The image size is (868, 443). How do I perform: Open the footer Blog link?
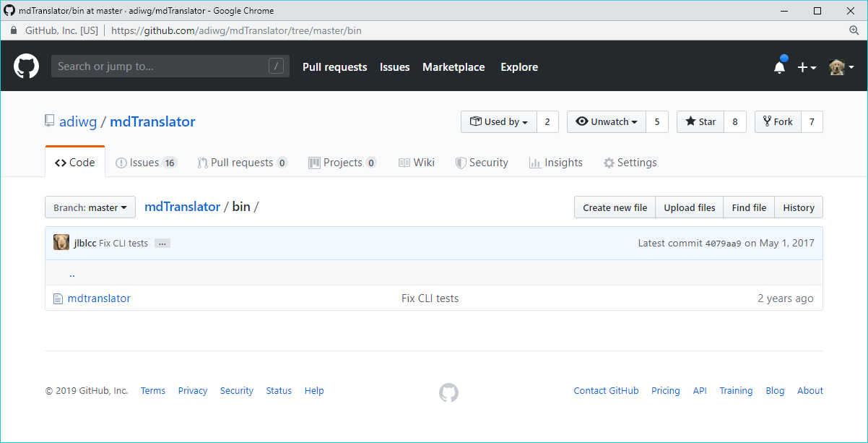775,391
